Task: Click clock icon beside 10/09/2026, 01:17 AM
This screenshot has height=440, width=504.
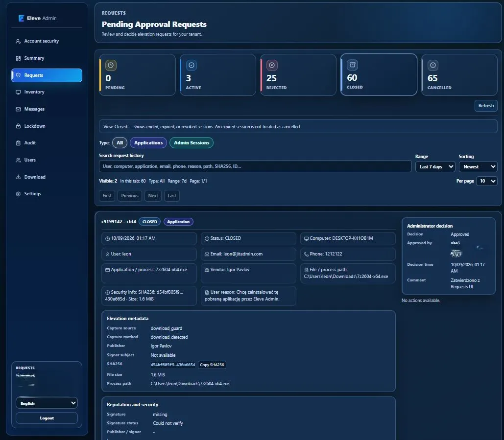Action: (107, 239)
